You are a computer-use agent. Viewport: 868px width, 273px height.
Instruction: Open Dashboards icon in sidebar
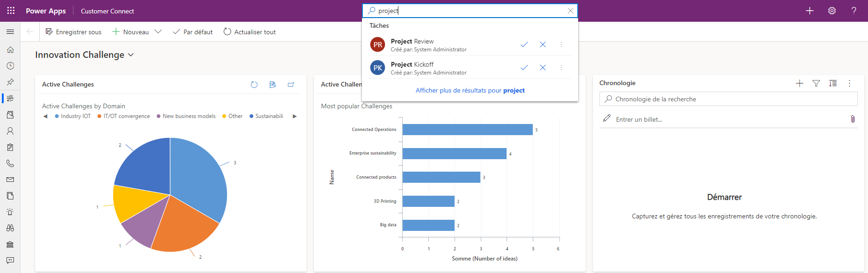[10, 98]
